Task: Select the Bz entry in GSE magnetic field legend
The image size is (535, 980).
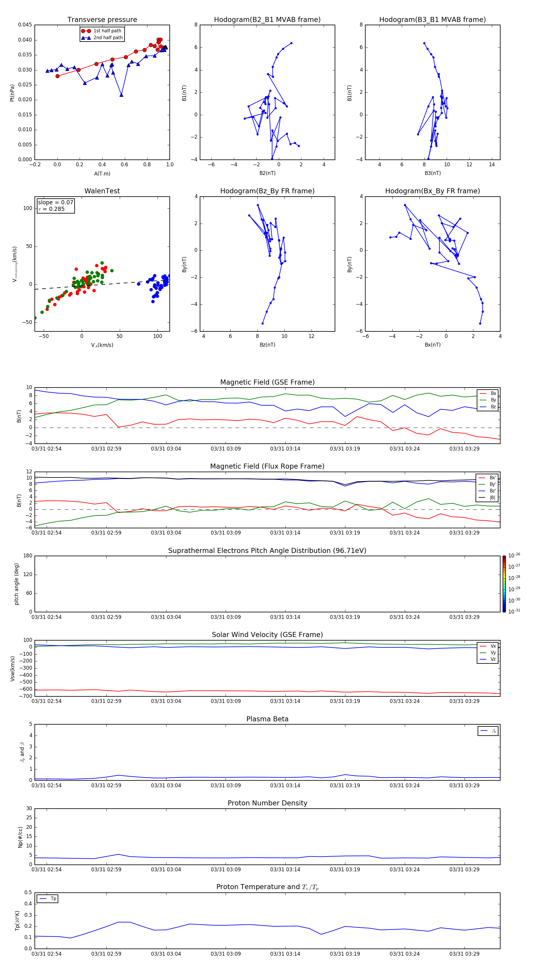Action: (488, 407)
